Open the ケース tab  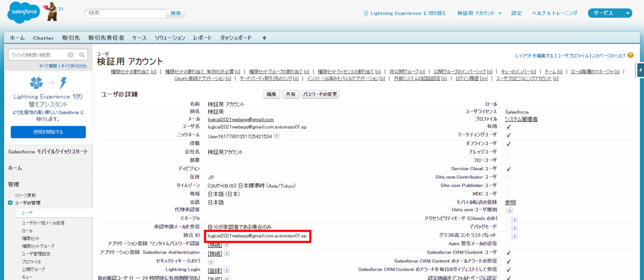pos(139,38)
